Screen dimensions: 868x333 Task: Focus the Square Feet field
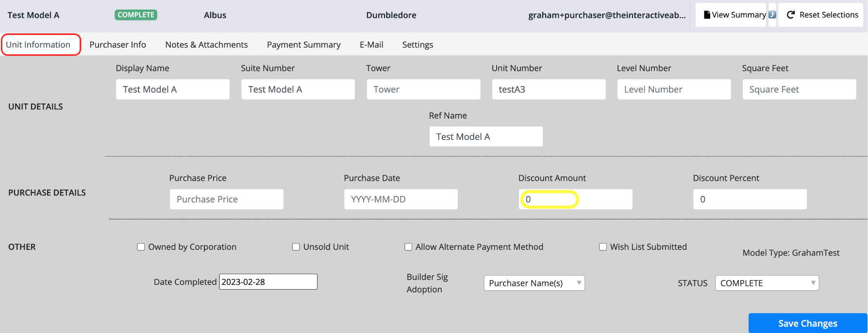(799, 89)
